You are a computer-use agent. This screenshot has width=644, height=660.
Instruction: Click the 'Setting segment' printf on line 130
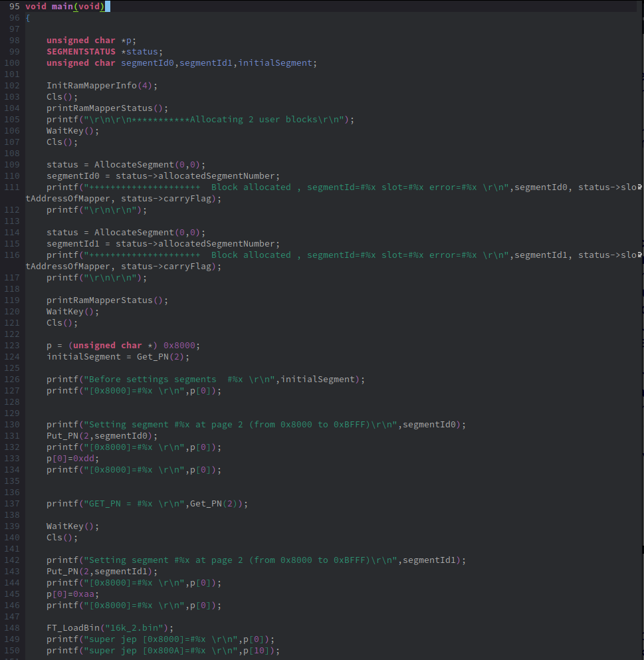click(x=257, y=425)
